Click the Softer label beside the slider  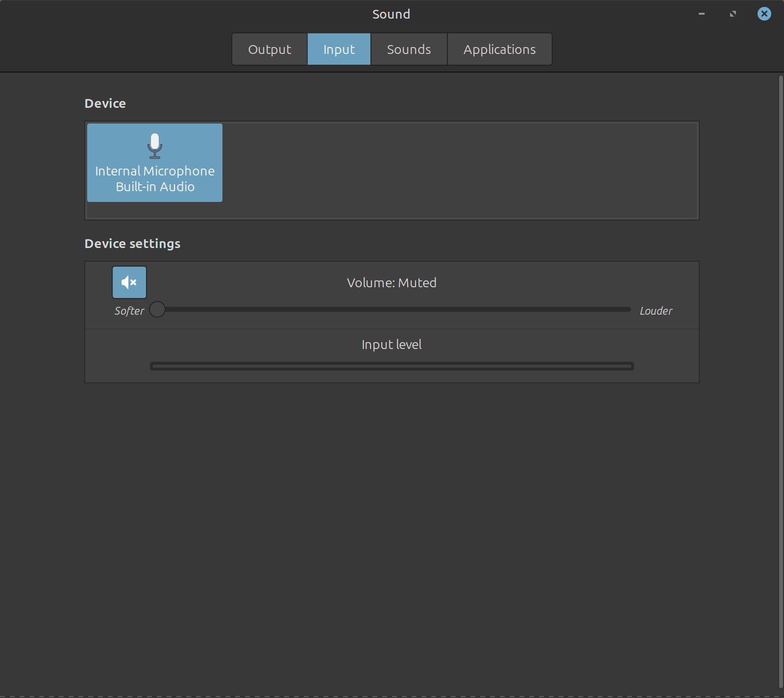129,311
